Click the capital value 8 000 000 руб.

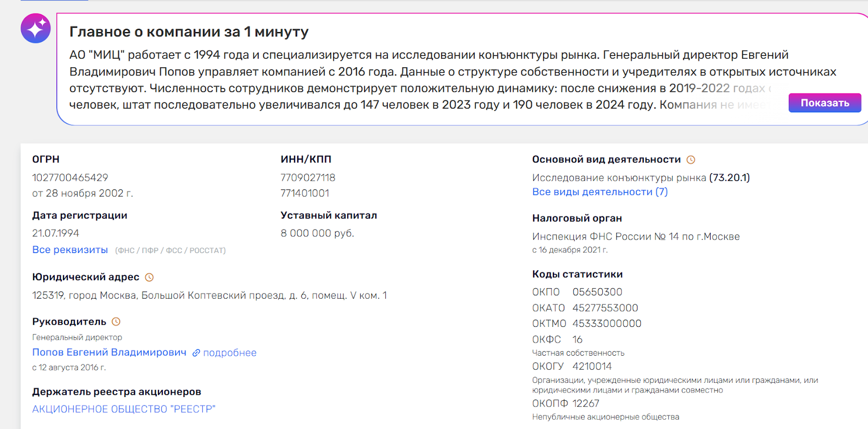pos(317,233)
